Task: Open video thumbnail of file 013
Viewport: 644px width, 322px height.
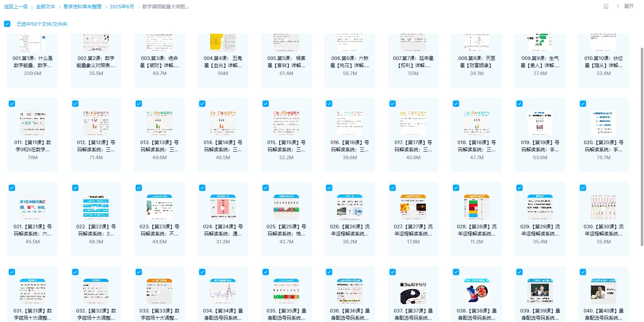Action: (x=159, y=123)
